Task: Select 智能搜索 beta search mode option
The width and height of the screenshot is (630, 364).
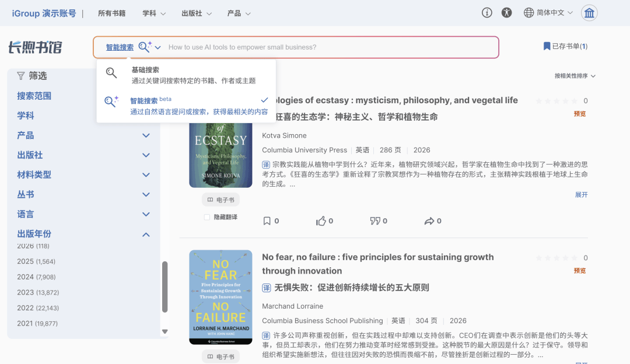Action: (186, 106)
